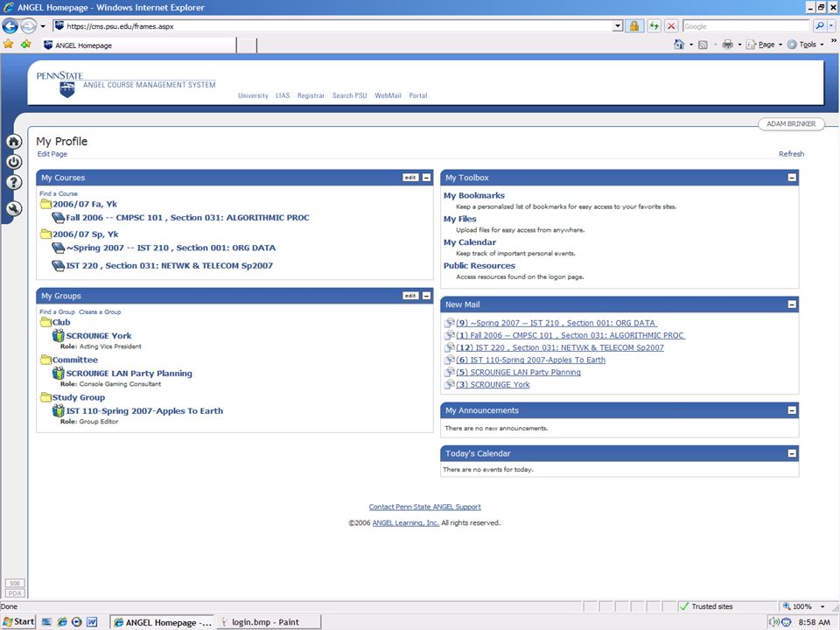The width and height of the screenshot is (840, 630).
Task: Open the Page menu dropdown
Action: [780, 45]
